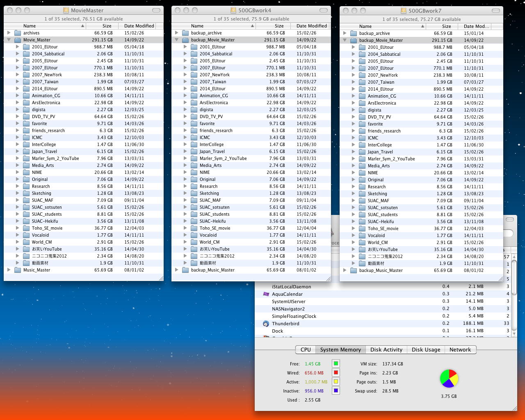
Task: Expand backup_Music_Master folder in 500GBwork7
Action: pos(345,270)
